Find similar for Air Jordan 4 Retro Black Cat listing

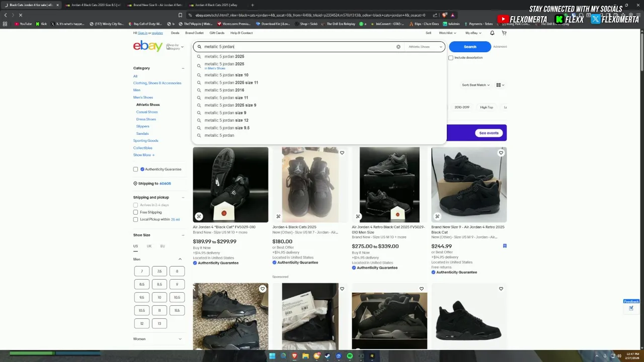click(x=358, y=216)
